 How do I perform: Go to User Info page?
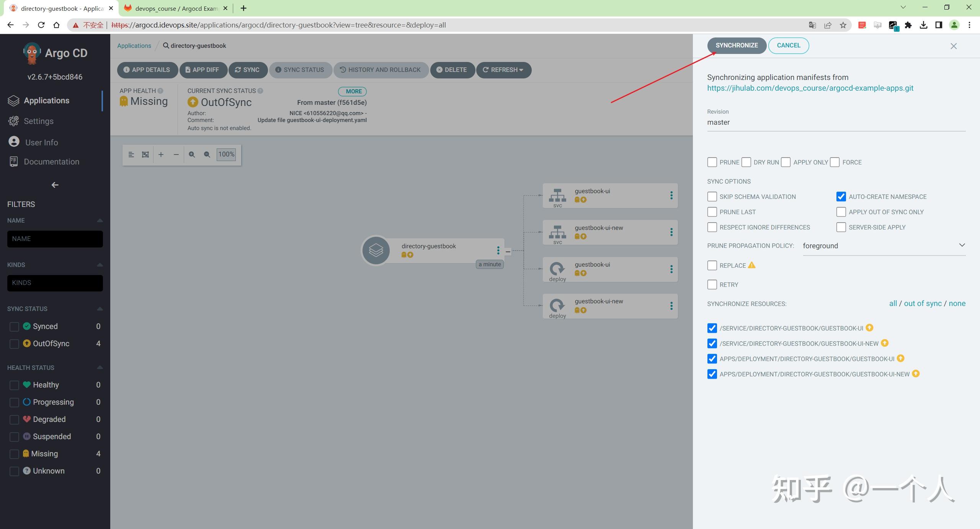coord(41,142)
